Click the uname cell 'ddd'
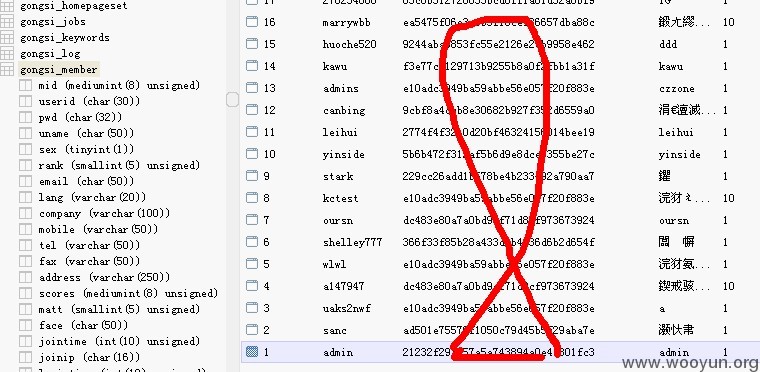 point(667,44)
